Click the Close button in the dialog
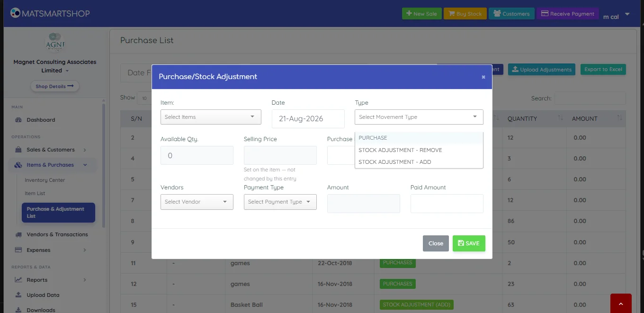Viewport: 644px width, 313px height. (436, 243)
